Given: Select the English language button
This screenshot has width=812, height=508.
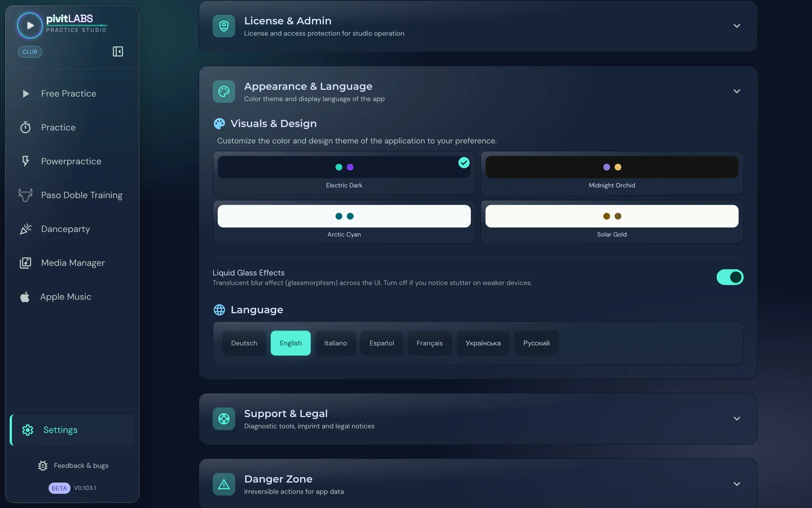Looking at the screenshot, I should click(x=291, y=343).
